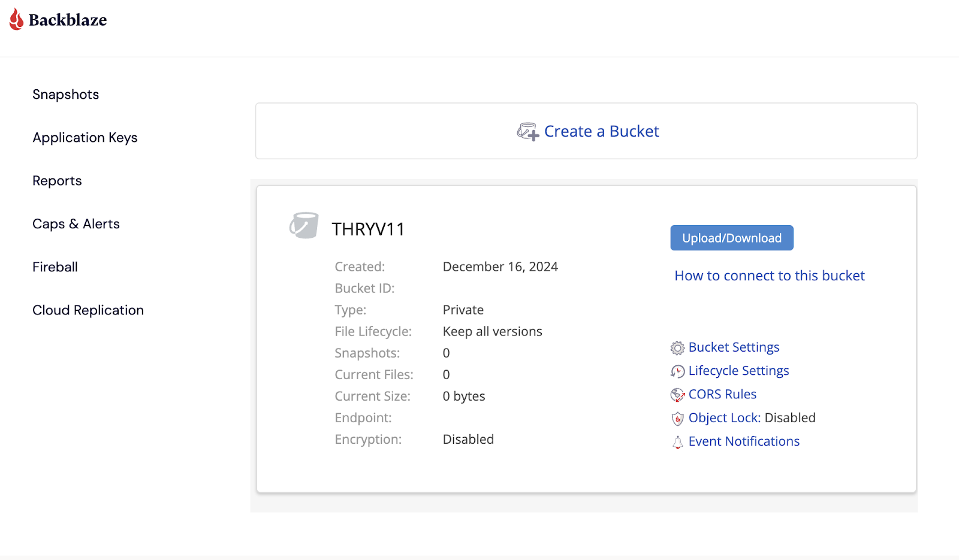Open Cloud Replication in the sidebar
The image size is (959, 560).
pyautogui.click(x=88, y=310)
